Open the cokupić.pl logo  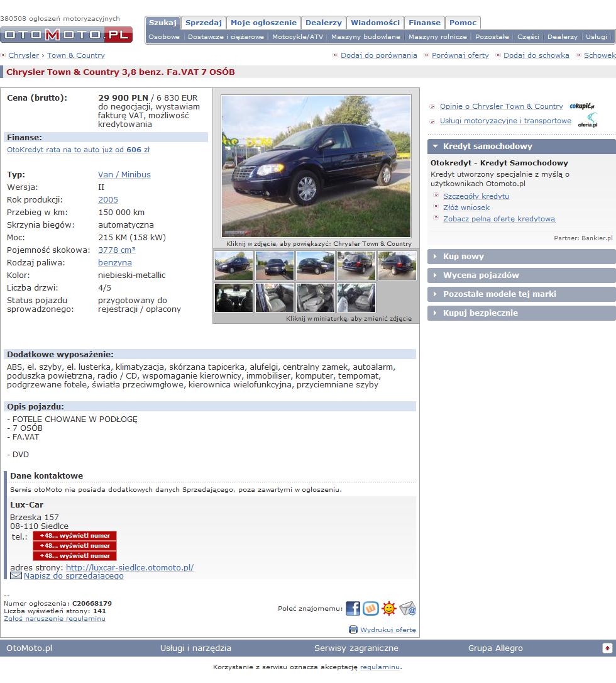click(x=582, y=106)
